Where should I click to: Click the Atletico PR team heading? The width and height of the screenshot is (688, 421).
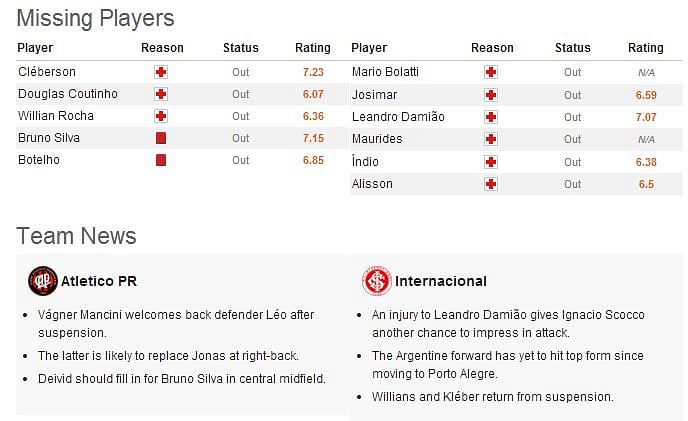tap(99, 281)
